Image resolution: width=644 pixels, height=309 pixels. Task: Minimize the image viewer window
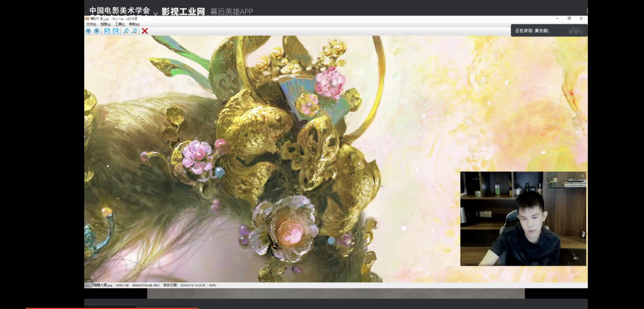click(556, 18)
